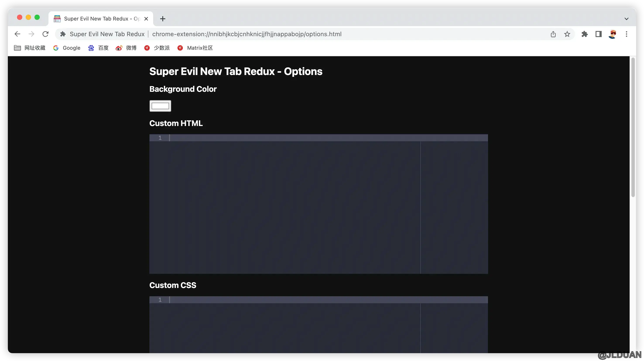Open the Background Color picker swatch

coord(160,106)
